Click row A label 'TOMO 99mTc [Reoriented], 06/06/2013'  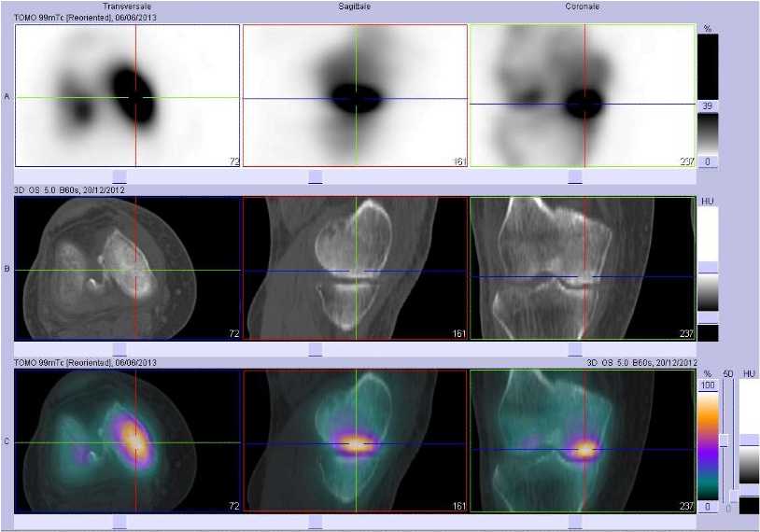pyautogui.click(x=86, y=18)
